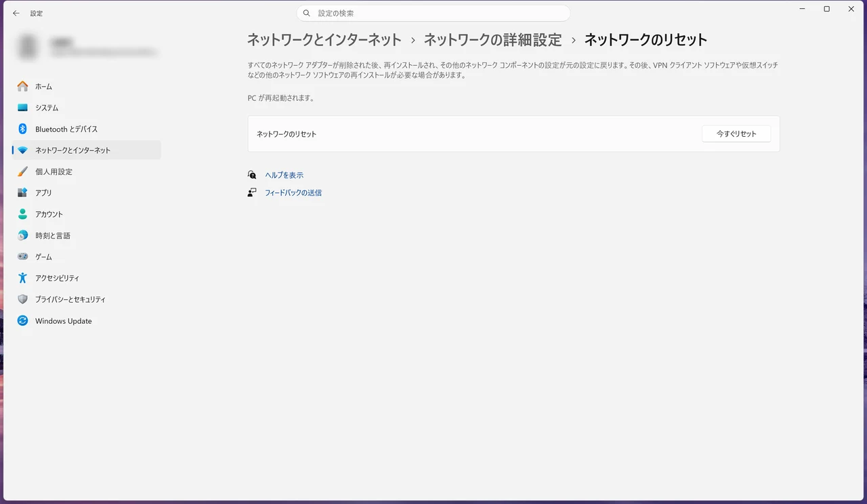
Task: Click the アクセシビリティ figure icon
Action: tap(23, 278)
